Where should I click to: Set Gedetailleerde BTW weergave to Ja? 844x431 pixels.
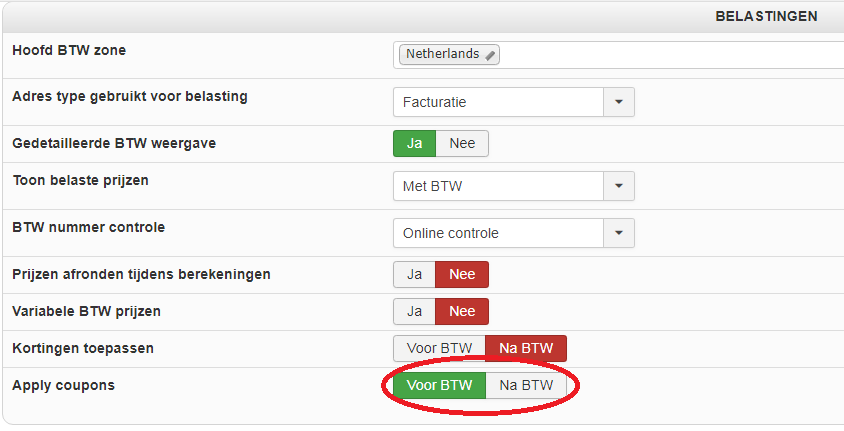coord(414,144)
